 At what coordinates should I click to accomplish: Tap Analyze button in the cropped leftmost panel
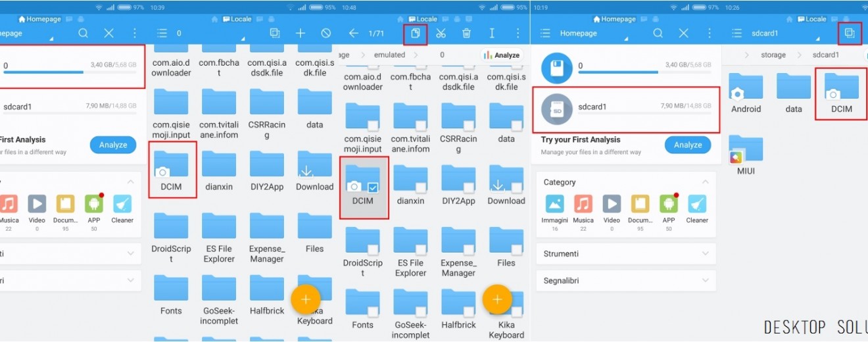pyautogui.click(x=113, y=145)
